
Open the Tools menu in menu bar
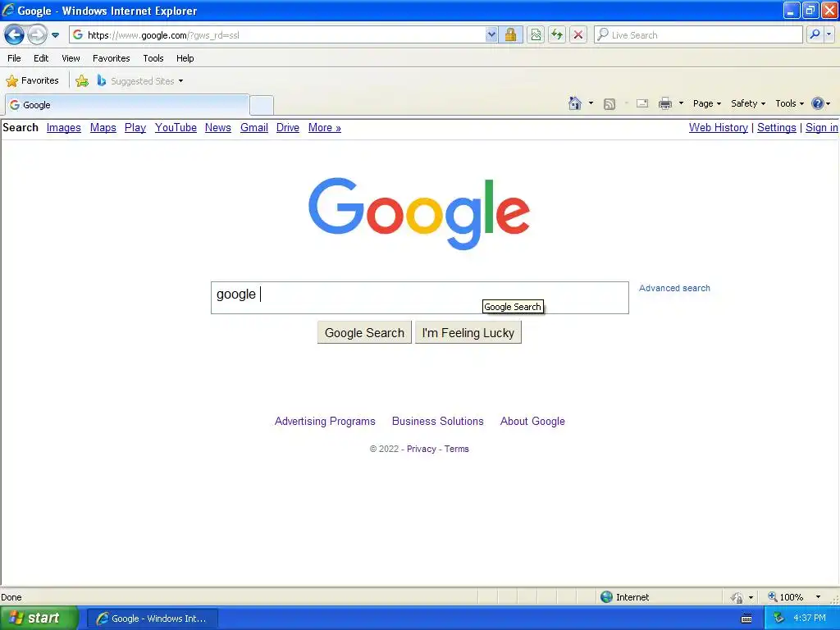[x=153, y=58]
